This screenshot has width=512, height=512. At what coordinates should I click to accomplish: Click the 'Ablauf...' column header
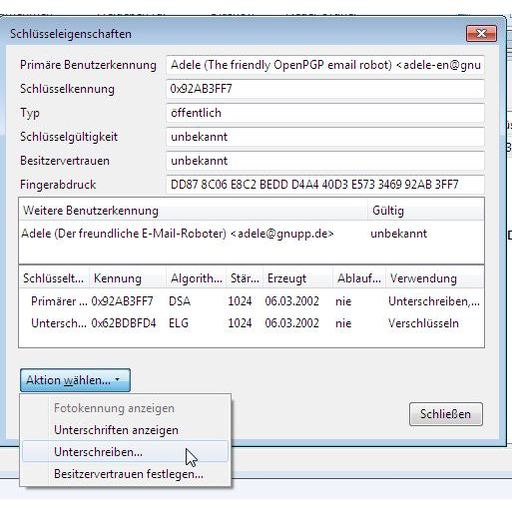[359, 278]
